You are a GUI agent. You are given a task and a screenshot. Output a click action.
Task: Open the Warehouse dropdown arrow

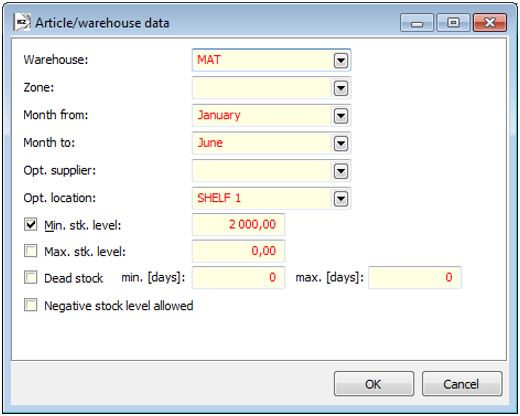pyautogui.click(x=341, y=60)
